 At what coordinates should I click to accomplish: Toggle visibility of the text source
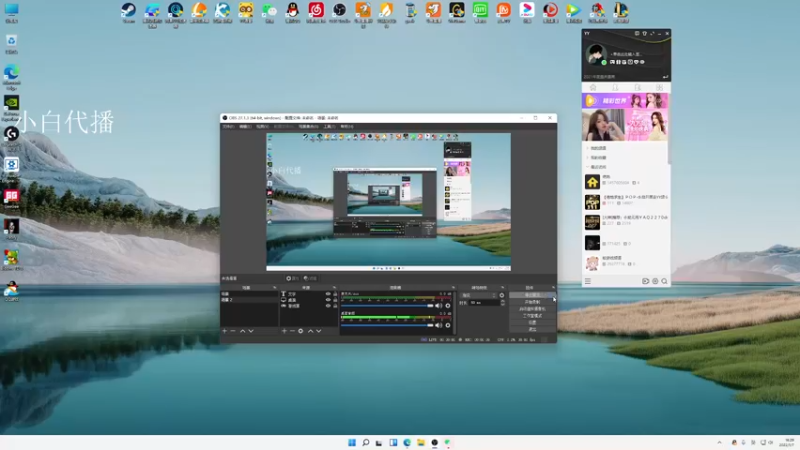pos(328,294)
